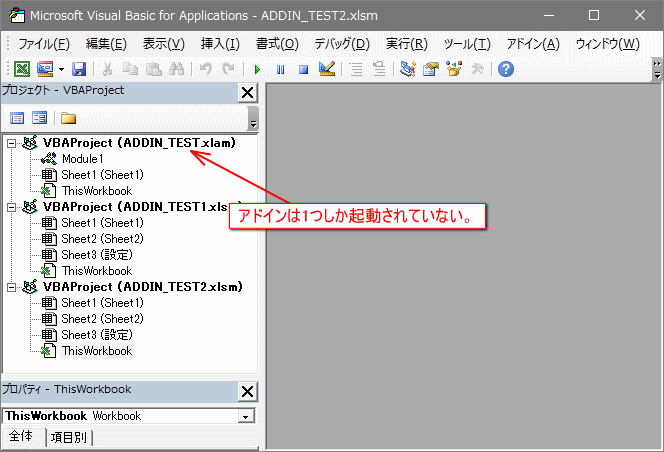
Task: Open the 表示(V) menu
Action: 163,44
